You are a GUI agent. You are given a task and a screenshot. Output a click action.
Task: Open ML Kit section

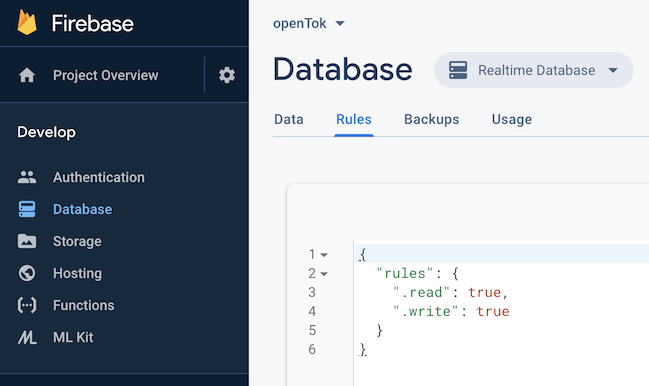click(73, 337)
